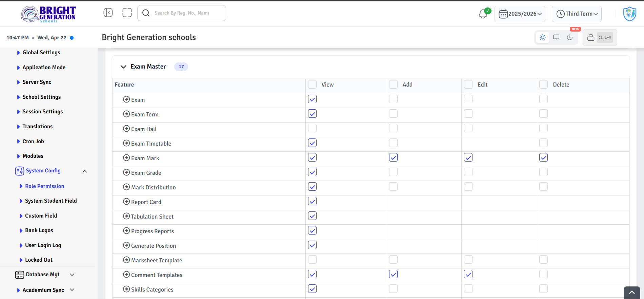Click the arrow icon beside Exam Mark

[126, 157]
